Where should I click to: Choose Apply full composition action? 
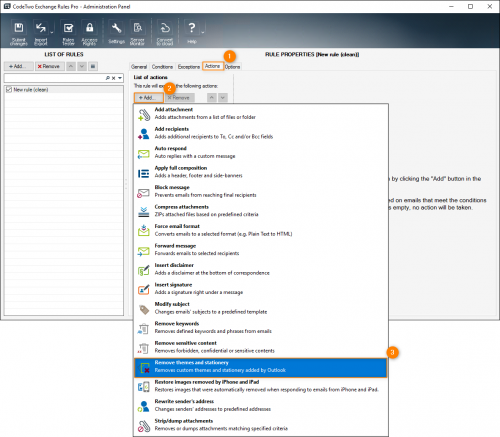click(x=261, y=172)
